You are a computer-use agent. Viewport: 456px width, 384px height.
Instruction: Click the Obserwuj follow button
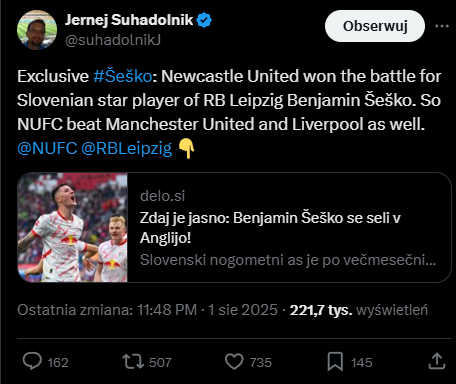point(375,26)
